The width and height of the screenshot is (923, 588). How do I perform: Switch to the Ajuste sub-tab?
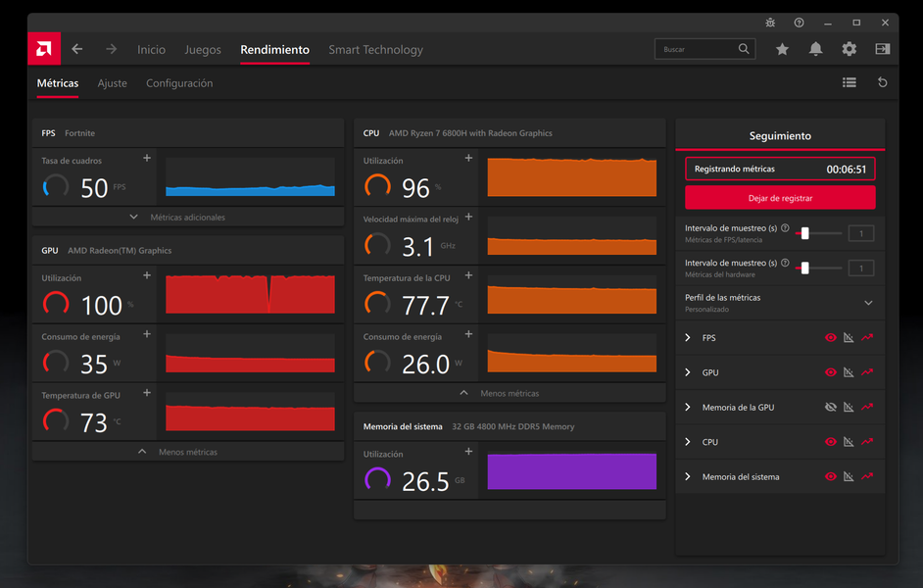pyautogui.click(x=113, y=83)
